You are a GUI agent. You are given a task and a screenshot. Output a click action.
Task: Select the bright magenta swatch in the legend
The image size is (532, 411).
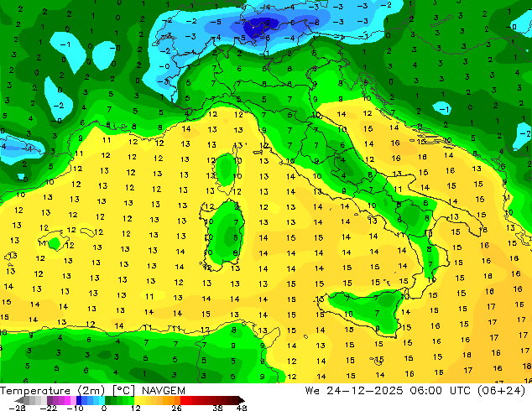(x=67, y=400)
